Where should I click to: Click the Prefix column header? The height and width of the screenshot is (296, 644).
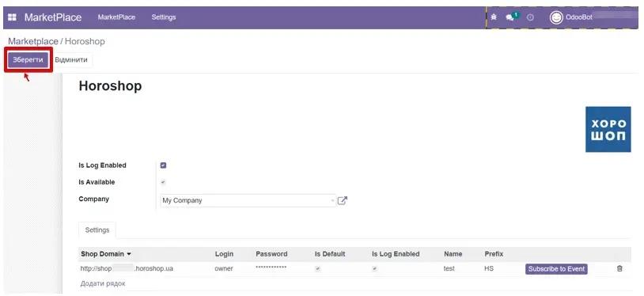(x=494, y=254)
